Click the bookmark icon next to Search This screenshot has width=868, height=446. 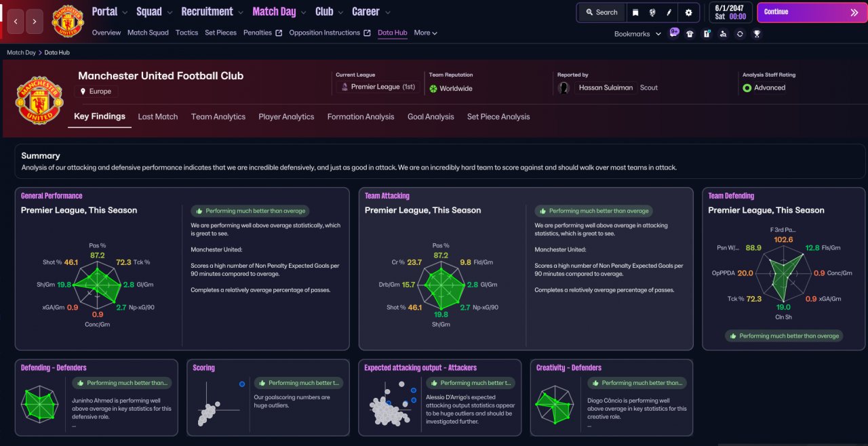pyautogui.click(x=635, y=12)
